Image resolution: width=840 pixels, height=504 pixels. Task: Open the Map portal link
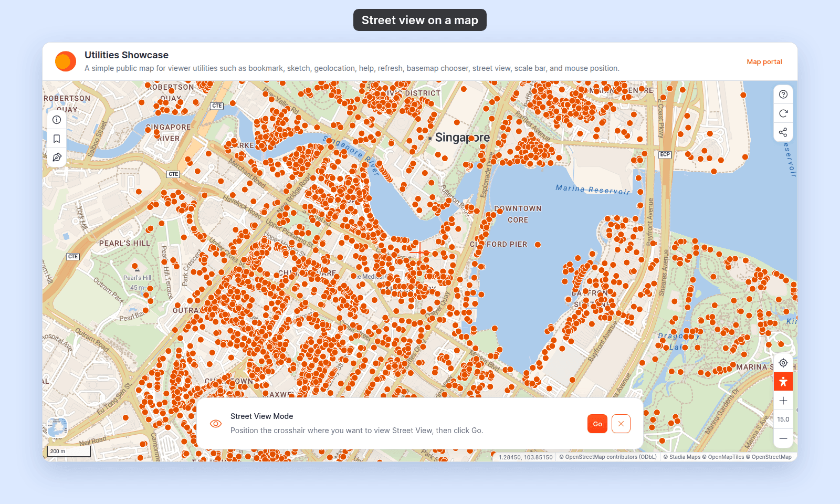coord(764,61)
